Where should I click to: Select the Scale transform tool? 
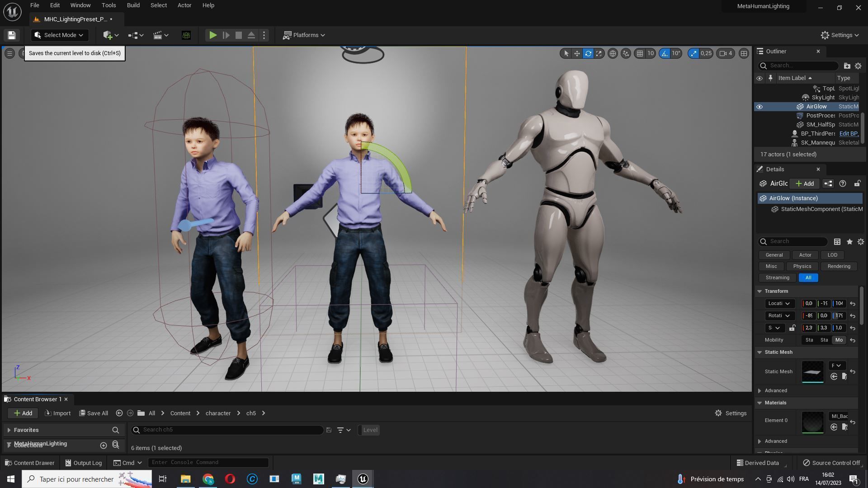pyautogui.click(x=599, y=53)
